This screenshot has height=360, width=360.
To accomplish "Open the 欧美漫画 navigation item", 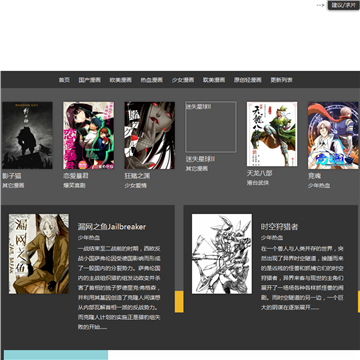I will [x=121, y=80].
